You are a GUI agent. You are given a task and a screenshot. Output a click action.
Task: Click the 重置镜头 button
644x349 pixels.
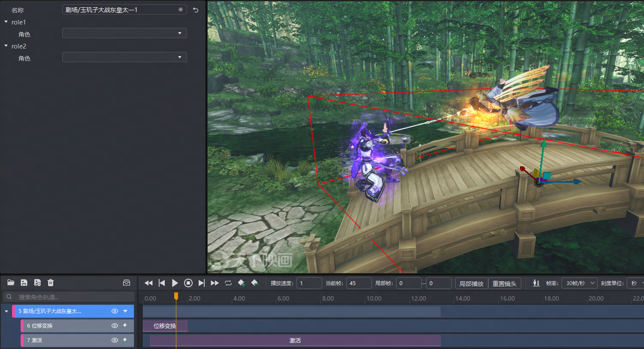pos(505,283)
